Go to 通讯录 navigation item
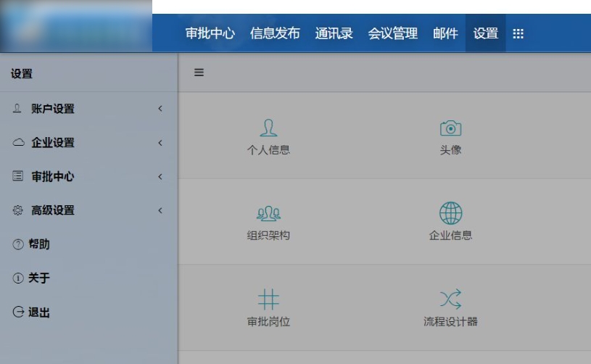Image resolution: width=591 pixels, height=364 pixels. (x=334, y=33)
